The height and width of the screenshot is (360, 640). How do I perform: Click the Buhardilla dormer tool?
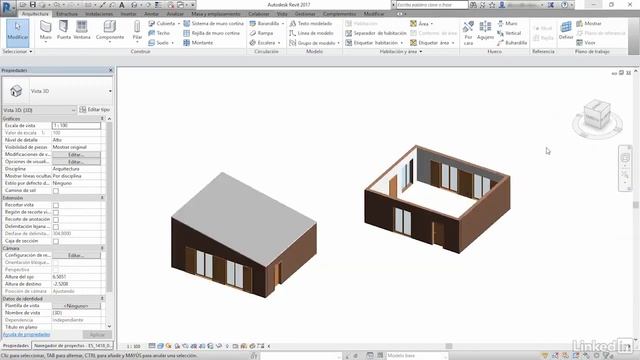(512, 42)
